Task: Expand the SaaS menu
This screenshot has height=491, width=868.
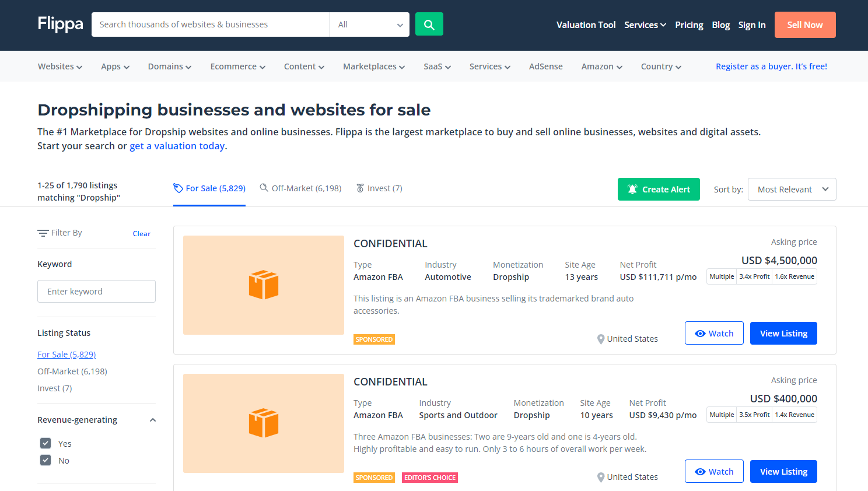Action: 437,66
